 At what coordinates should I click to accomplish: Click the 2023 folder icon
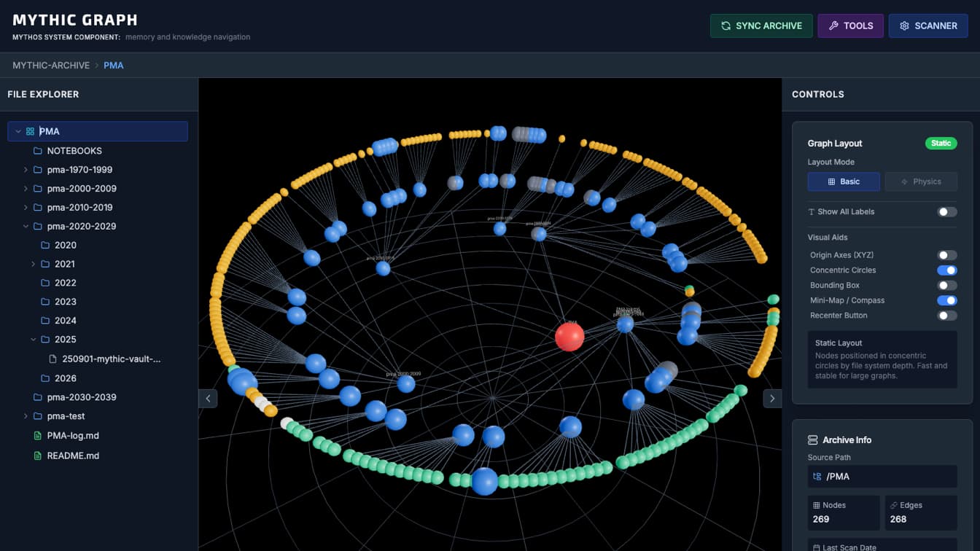[x=45, y=302]
